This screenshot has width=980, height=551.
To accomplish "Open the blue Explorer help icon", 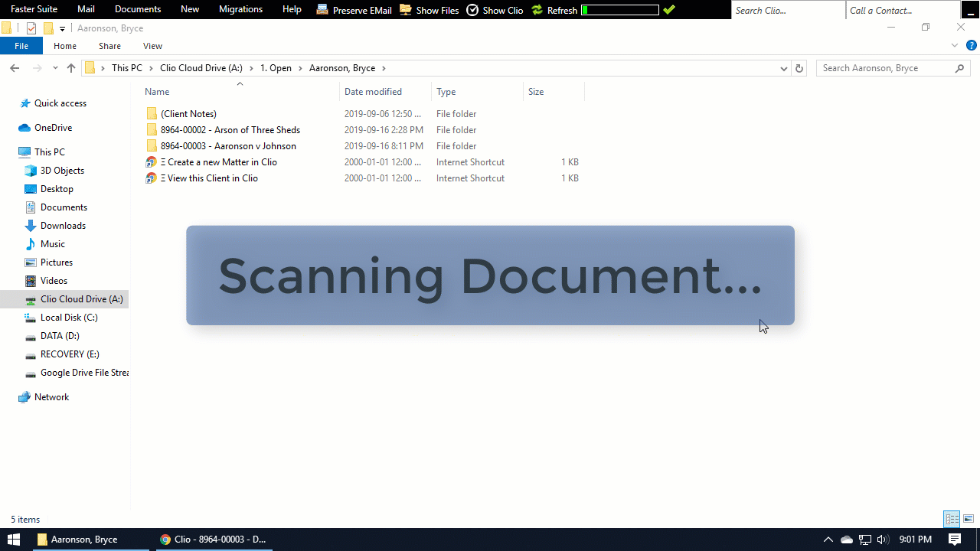I will pyautogui.click(x=972, y=46).
